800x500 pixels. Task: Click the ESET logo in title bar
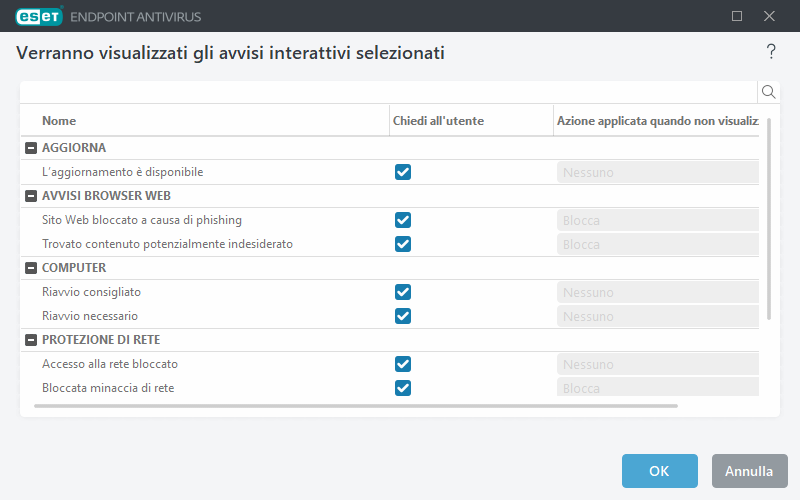tap(39, 16)
